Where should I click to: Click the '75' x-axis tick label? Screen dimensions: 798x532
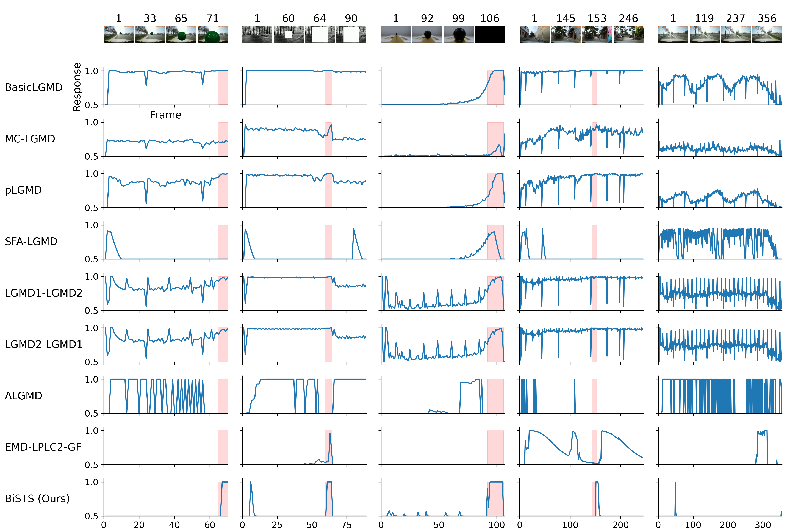tap(347, 525)
